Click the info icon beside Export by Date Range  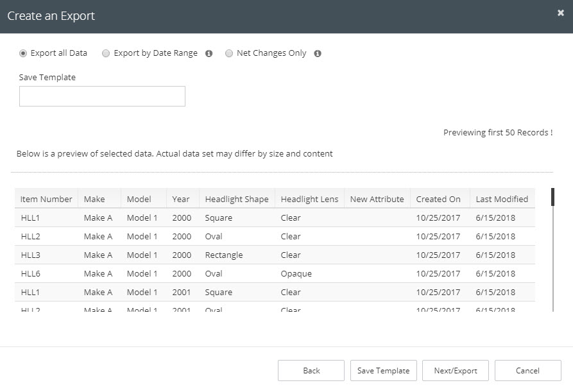[x=209, y=53]
